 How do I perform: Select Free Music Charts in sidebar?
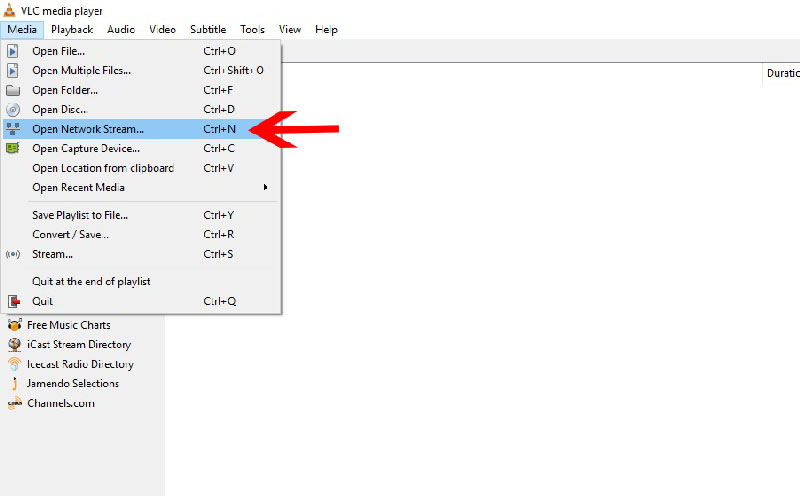tap(69, 325)
